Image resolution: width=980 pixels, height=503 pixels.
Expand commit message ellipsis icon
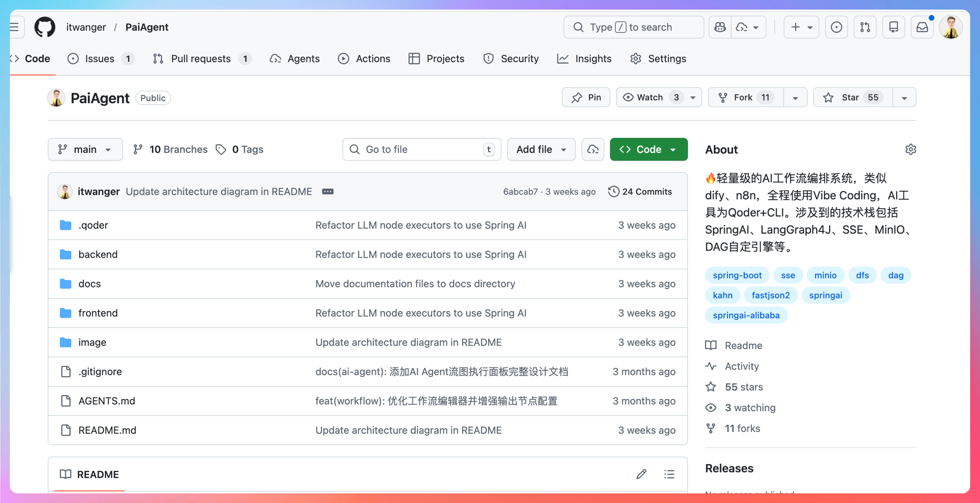pos(328,191)
